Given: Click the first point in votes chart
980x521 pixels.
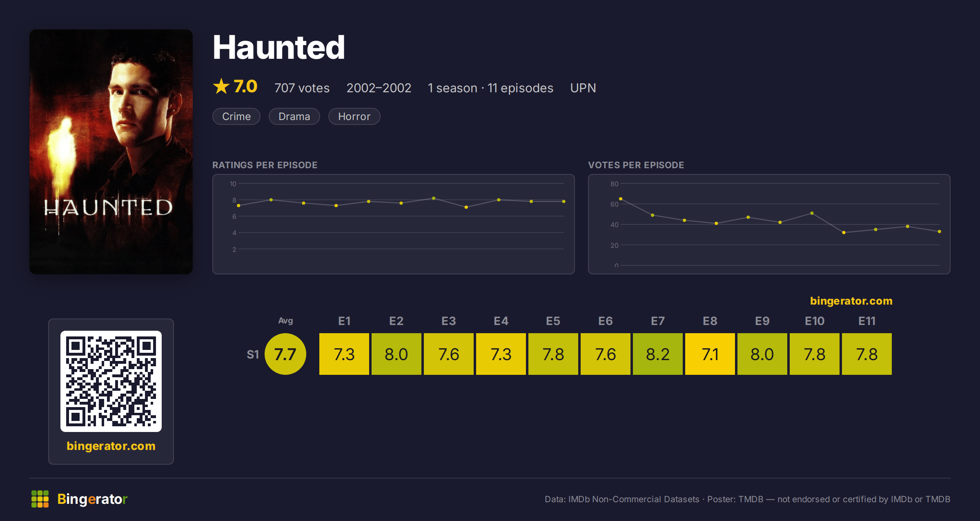Looking at the screenshot, I should (x=621, y=199).
